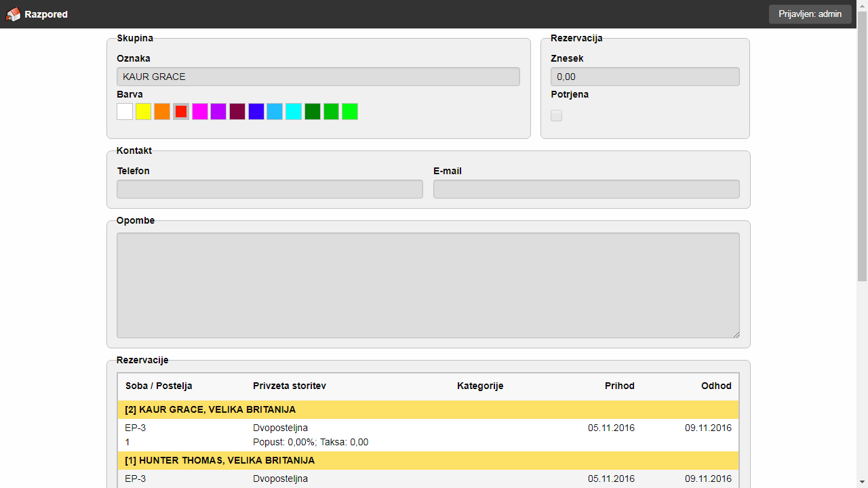The image size is (868, 488).
Task: Select the cyan color swatch
Action: click(x=294, y=112)
